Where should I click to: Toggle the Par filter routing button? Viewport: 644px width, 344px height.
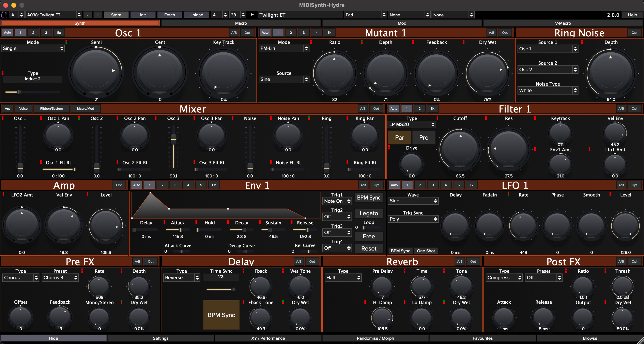point(399,138)
